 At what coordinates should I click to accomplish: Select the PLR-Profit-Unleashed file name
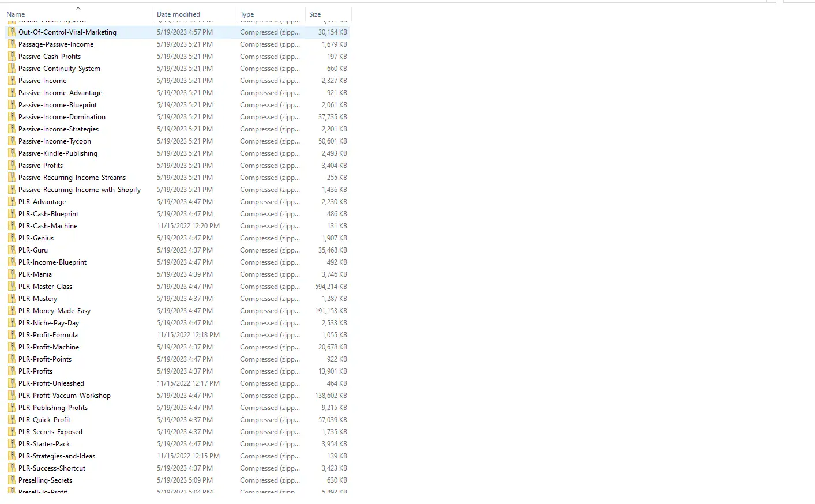[x=51, y=383]
